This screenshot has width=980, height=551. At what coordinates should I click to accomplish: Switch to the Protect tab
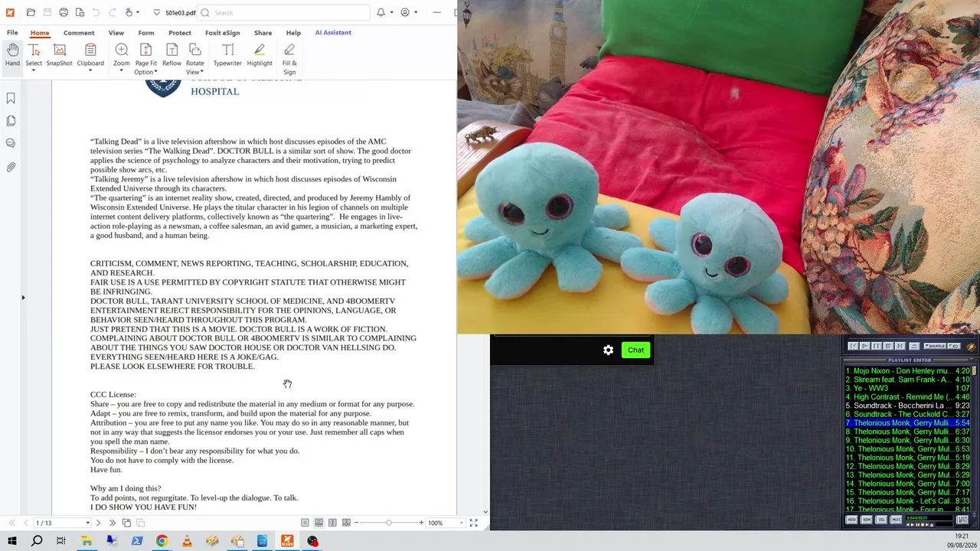pyautogui.click(x=180, y=33)
